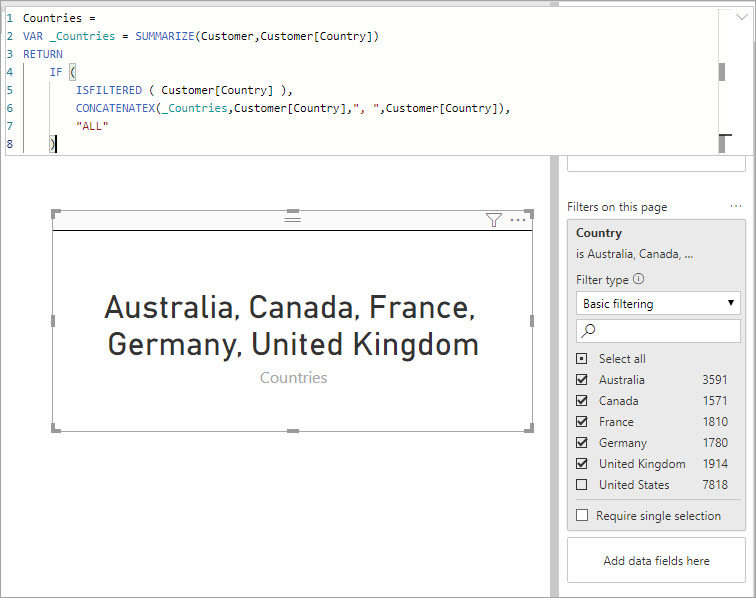Viewport: 756px width, 598px height.
Task: Click the IF keyword in line 4
Action: 56,72
